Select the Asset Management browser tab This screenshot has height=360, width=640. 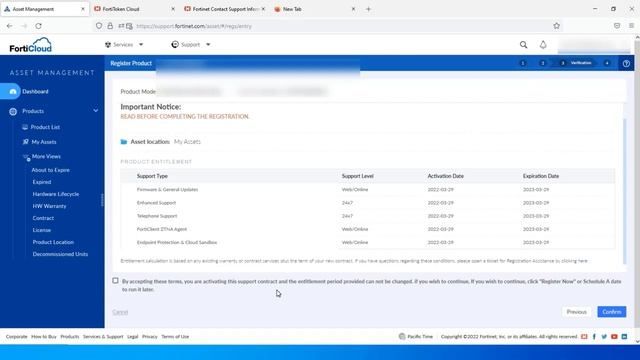[45, 9]
